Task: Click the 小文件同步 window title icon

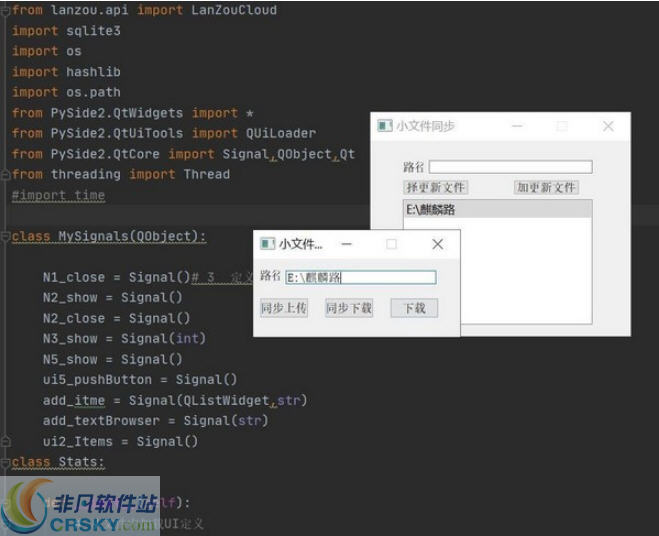Action: click(385, 126)
